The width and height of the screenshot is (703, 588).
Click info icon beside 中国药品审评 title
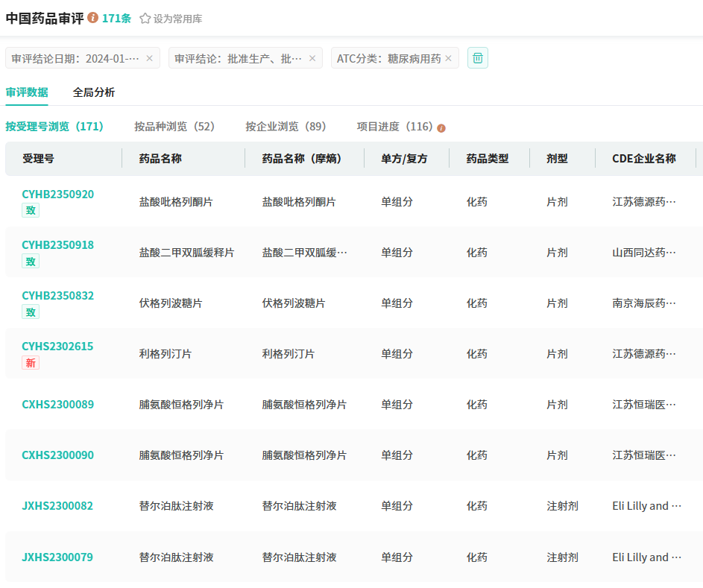(x=92, y=18)
